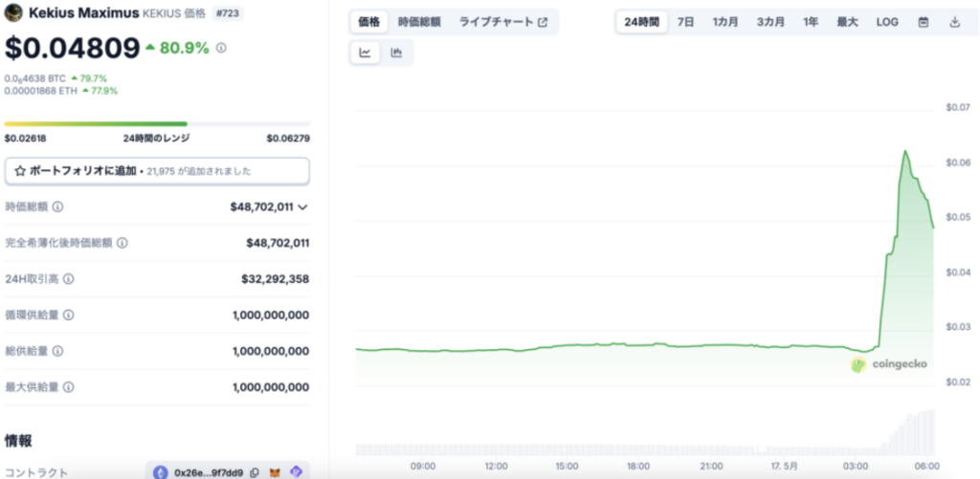The height and width of the screenshot is (479, 980).
Task: Click the download chart data icon
Action: pyautogui.click(x=954, y=22)
